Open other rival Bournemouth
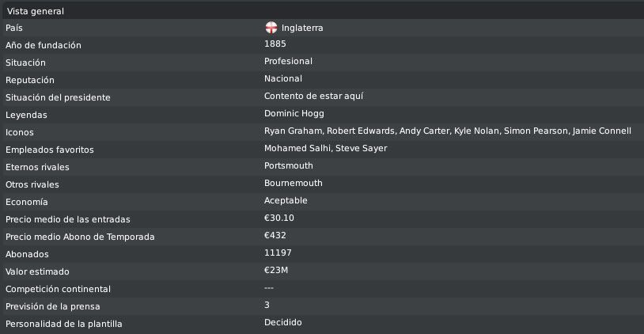 pos(294,183)
